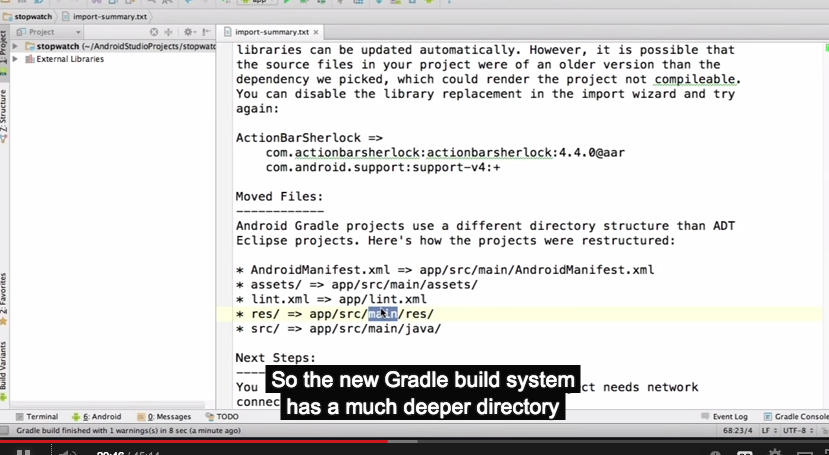Click the red video progress bar
The image size is (829, 455).
(x=194, y=441)
